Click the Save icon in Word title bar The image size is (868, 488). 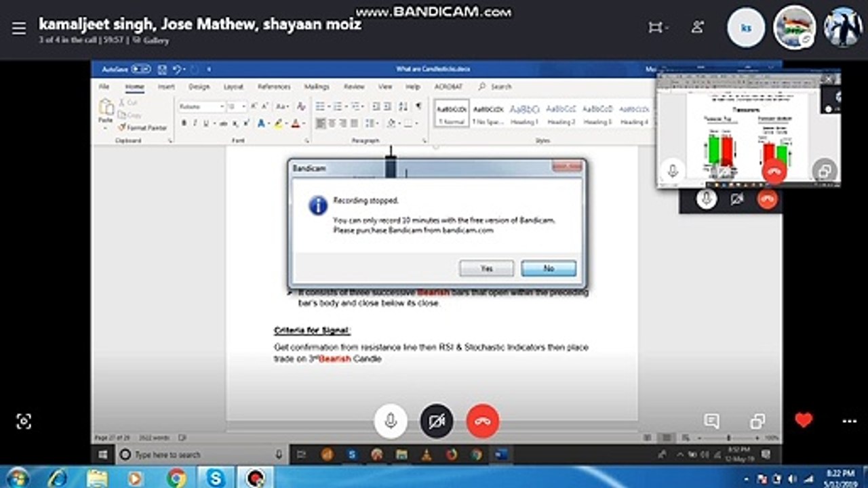(162, 69)
